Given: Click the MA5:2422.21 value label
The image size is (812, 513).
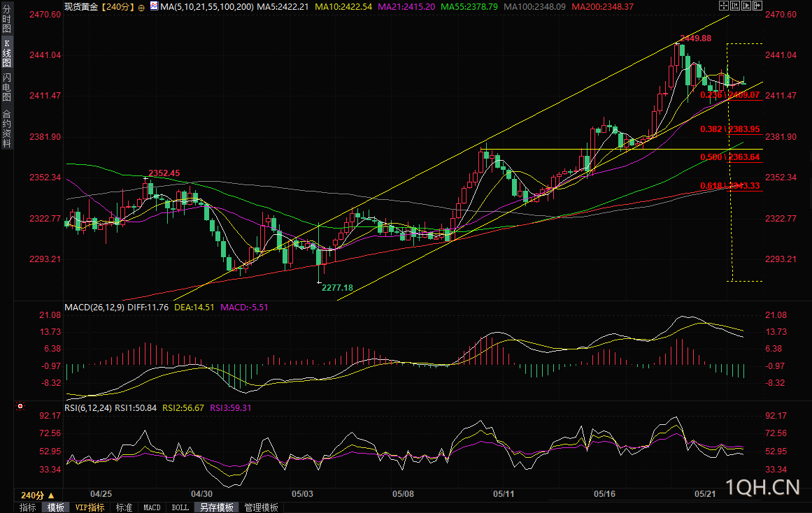Looking at the screenshot, I should 283,7.
